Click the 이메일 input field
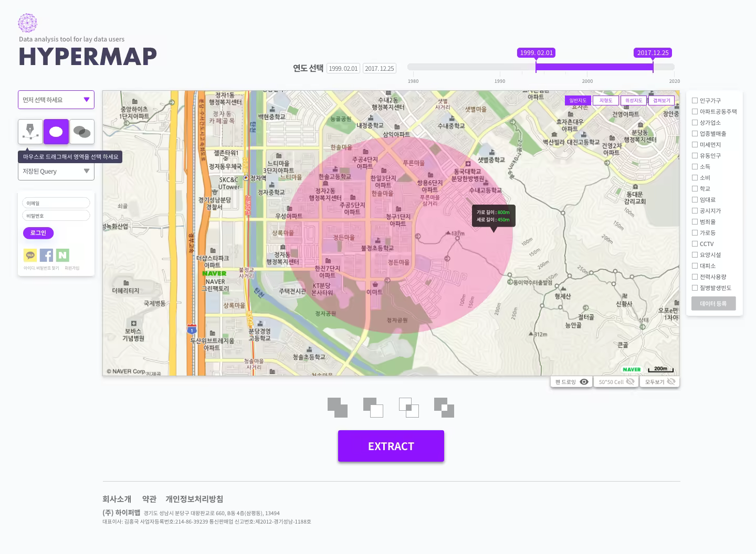The image size is (756, 554). [x=56, y=203]
